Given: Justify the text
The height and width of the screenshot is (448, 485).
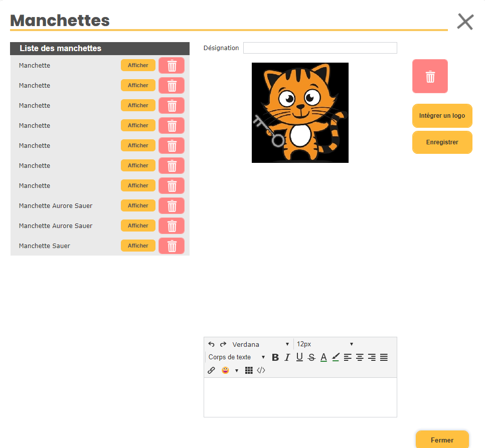Looking at the screenshot, I should [x=384, y=357].
